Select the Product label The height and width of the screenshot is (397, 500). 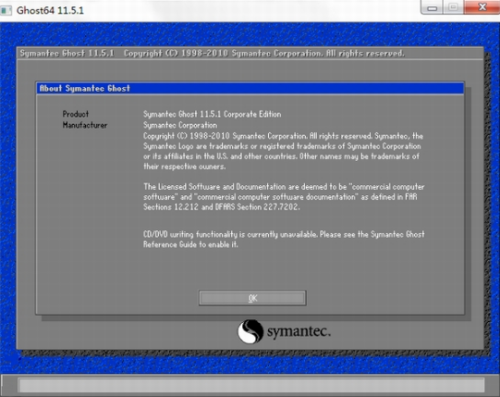click(x=76, y=114)
